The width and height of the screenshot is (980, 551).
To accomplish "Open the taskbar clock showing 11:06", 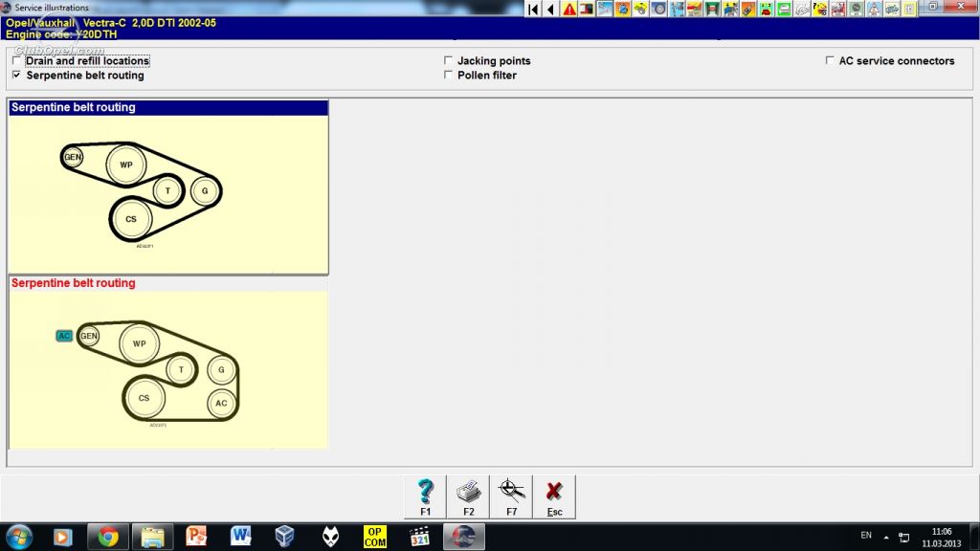I will tap(942, 538).
